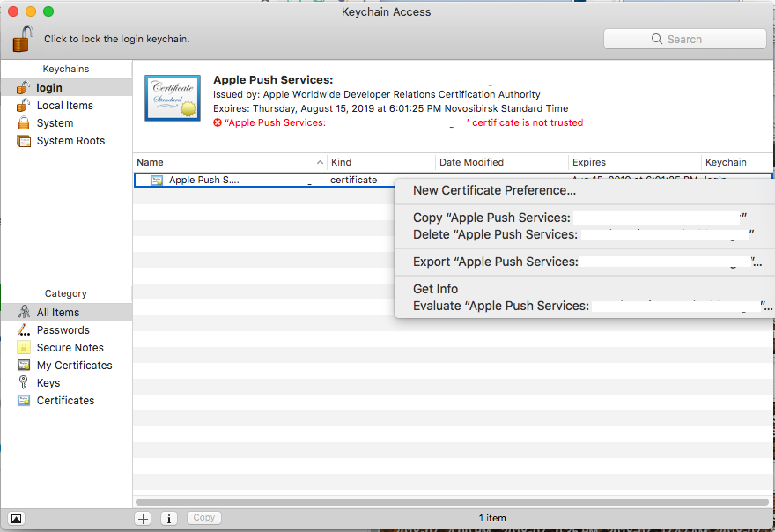Click the 'certificate' Kind cell

[x=353, y=180]
